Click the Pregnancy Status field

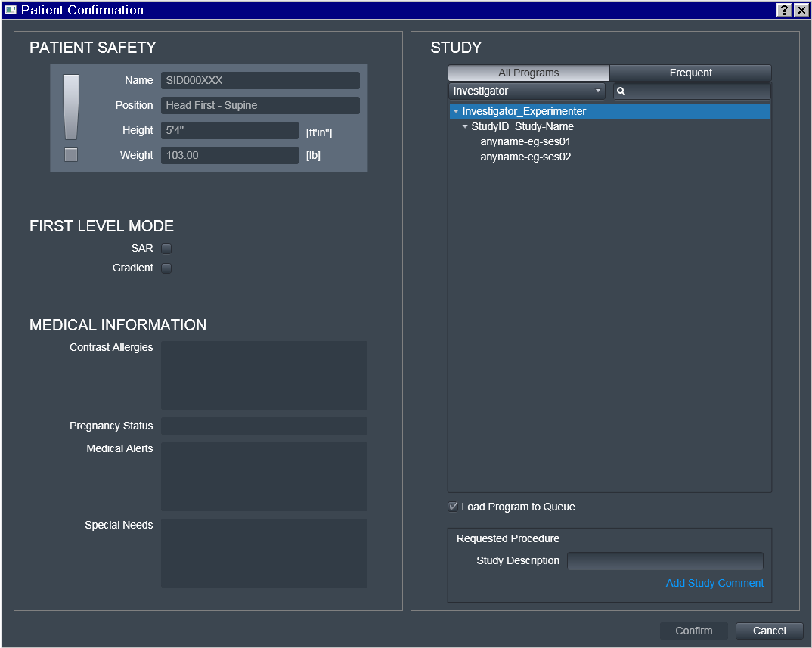264,426
